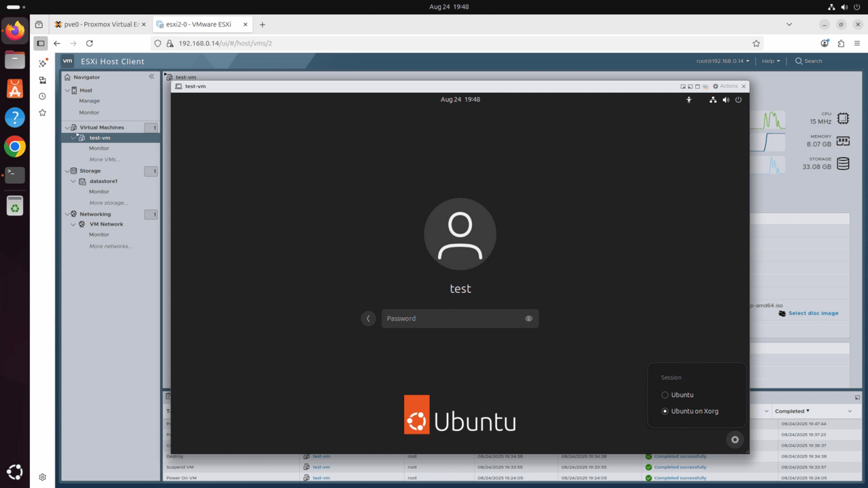868x488 pixels.
Task: Click the second console window size icon
Action: [690, 87]
